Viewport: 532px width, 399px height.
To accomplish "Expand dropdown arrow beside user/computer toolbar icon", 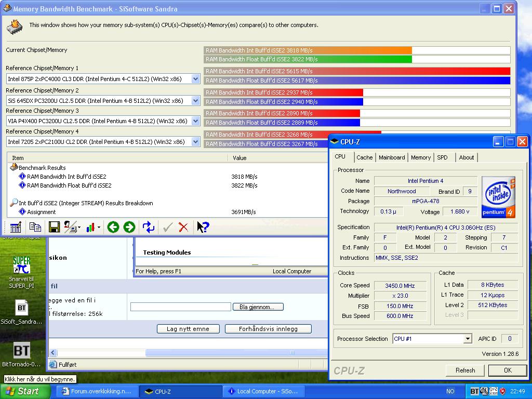I will point(79,228).
